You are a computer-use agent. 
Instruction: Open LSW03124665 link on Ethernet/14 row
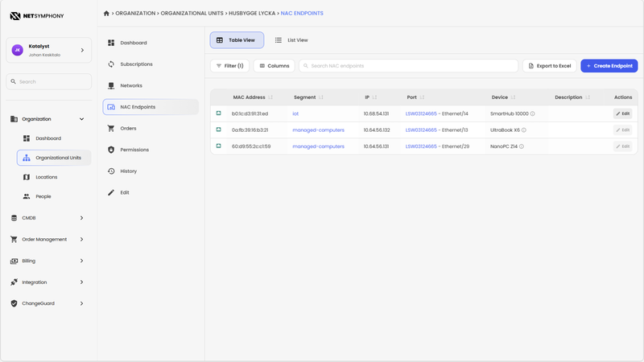coord(421,113)
